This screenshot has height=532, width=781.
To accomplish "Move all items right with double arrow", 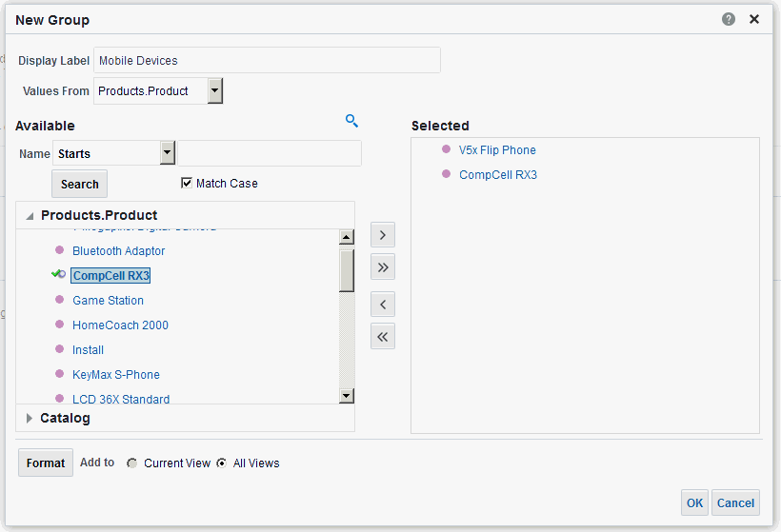I will point(383,267).
